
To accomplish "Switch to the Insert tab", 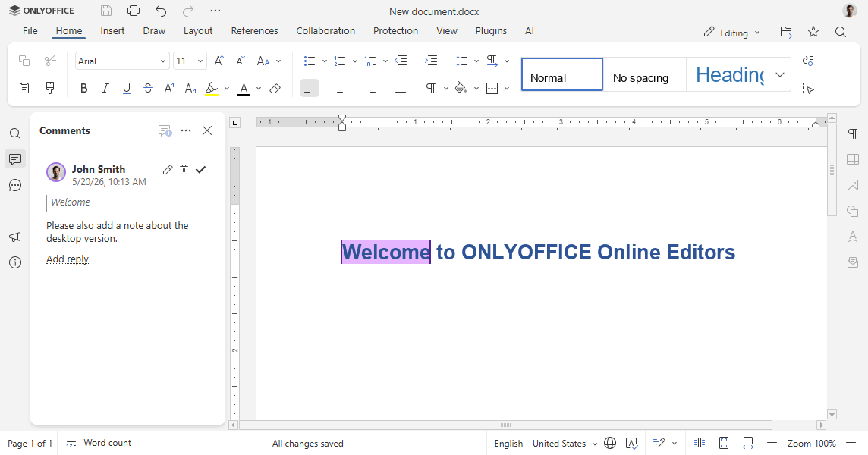I will point(112,31).
